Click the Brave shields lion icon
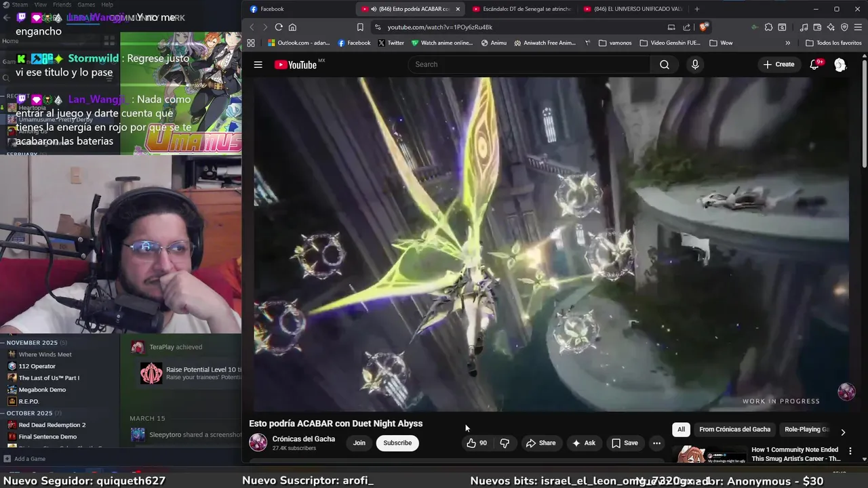 [x=704, y=27]
